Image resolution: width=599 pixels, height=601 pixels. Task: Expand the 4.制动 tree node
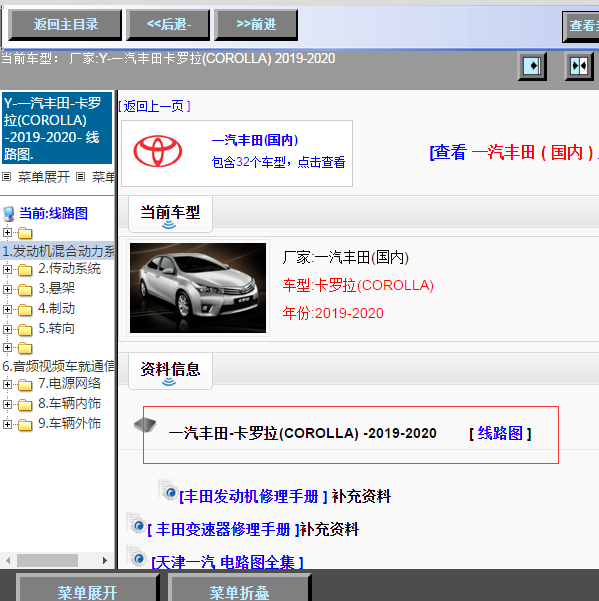click(x=7, y=309)
